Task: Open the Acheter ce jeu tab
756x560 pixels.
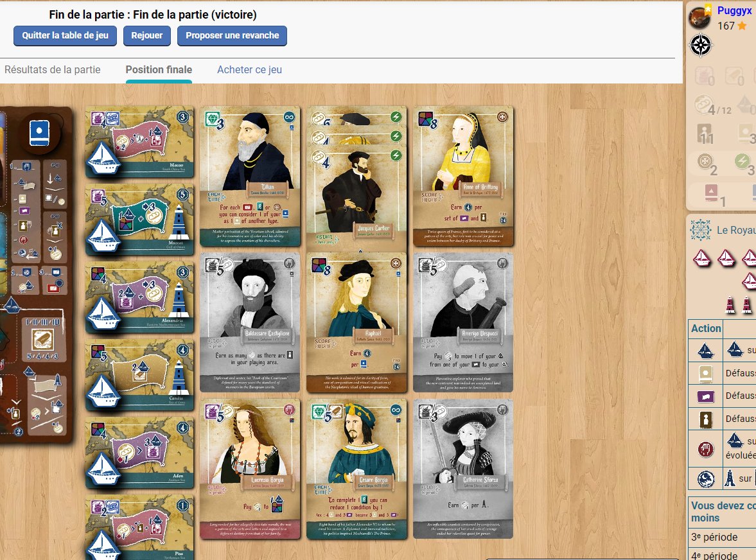Action: (x=249, y=69)
